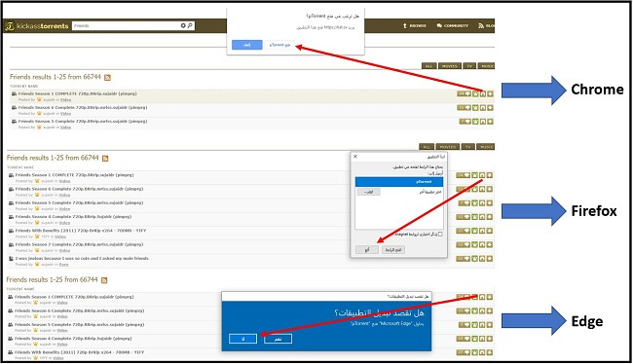
Task: Tick remember my choice for magnet links checkbox
Action: [440, 234]
